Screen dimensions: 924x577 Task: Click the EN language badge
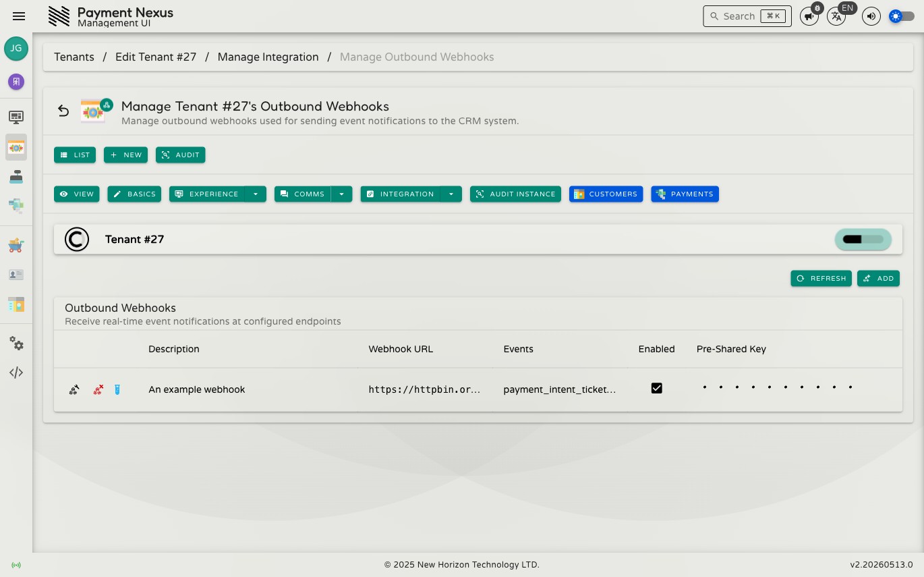(848, 8)
